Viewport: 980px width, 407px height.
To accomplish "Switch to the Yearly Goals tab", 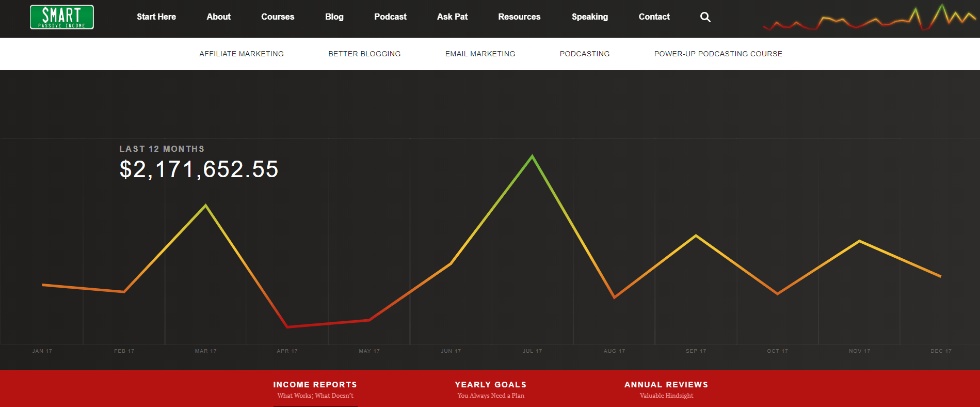I will click(x=491, y=389).
